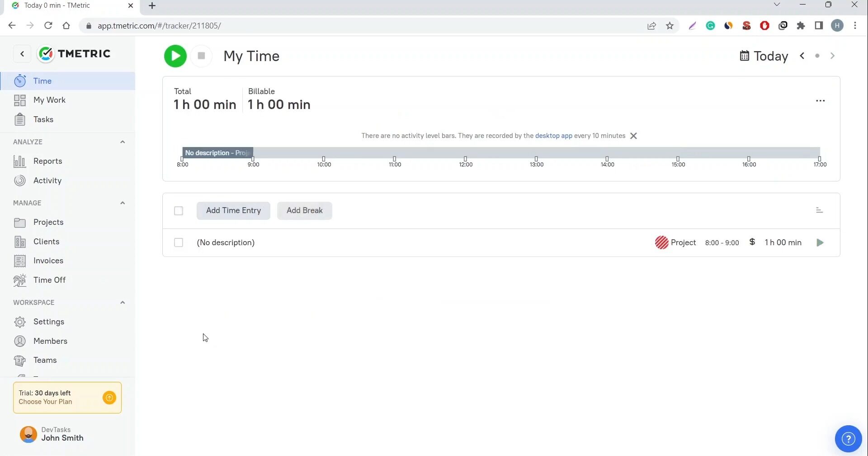The width and height of the screenshot is (868, 456).
Task: Collapse the ANALYZE sidebar section
Action: point(123,142)
